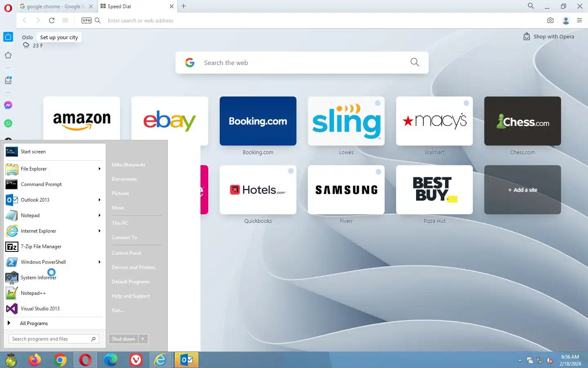
Task: Open Notepad++ from start menu
Action: (54, 293)
